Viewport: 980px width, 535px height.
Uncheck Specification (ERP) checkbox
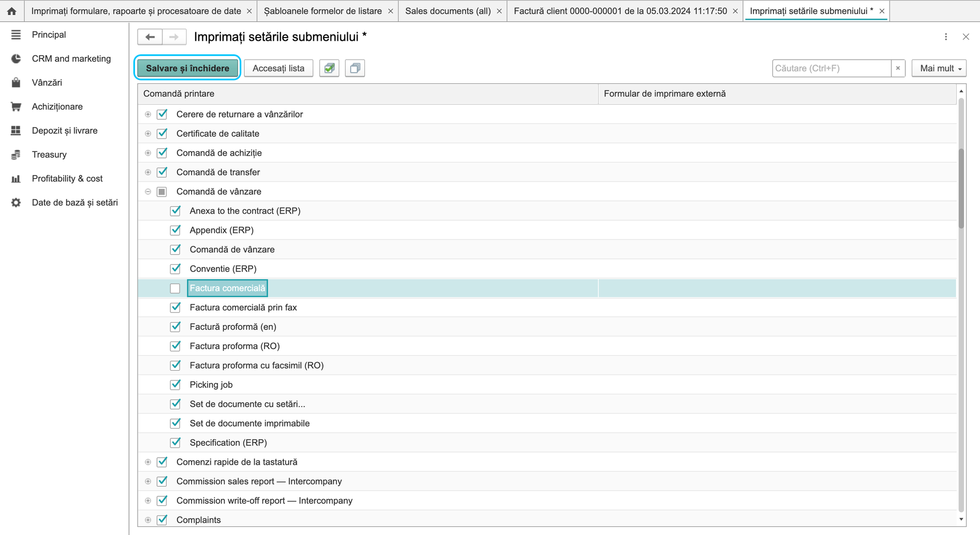175,443
